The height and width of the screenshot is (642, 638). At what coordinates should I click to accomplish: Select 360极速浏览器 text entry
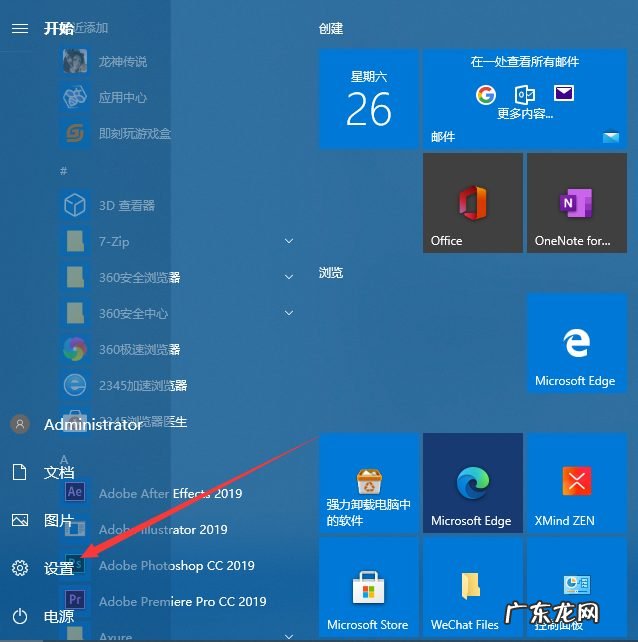pyautogui.click(x=140, y=349)
